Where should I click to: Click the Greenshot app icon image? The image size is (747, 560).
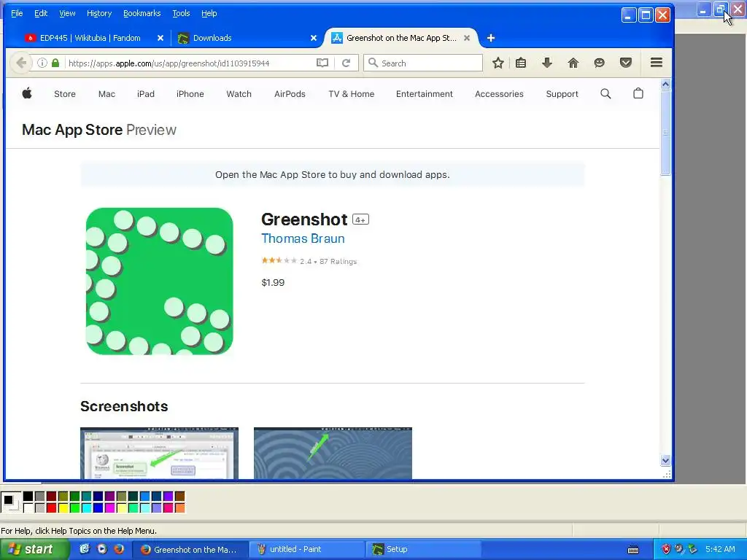[x=160, y=281]
